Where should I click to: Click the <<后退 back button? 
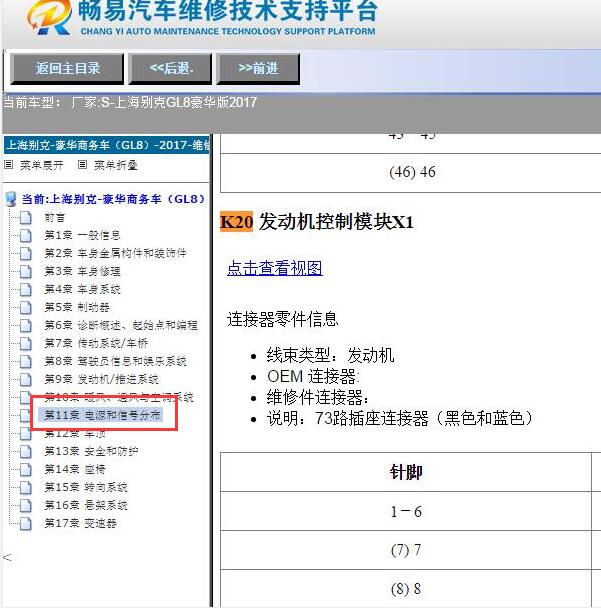coord(170,69)
